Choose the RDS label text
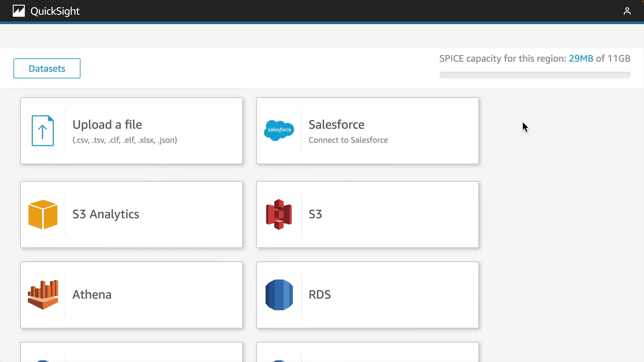 319,295
